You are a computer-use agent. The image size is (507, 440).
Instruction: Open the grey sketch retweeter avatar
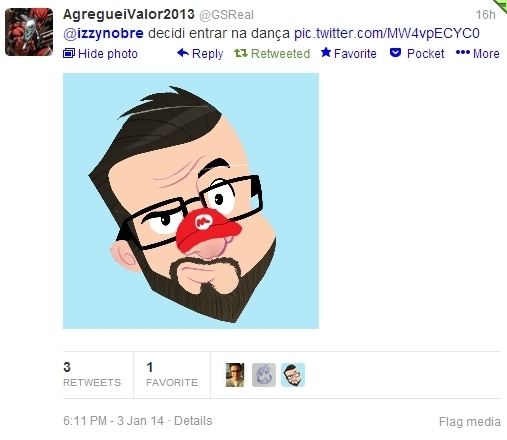tap(264, 375)
